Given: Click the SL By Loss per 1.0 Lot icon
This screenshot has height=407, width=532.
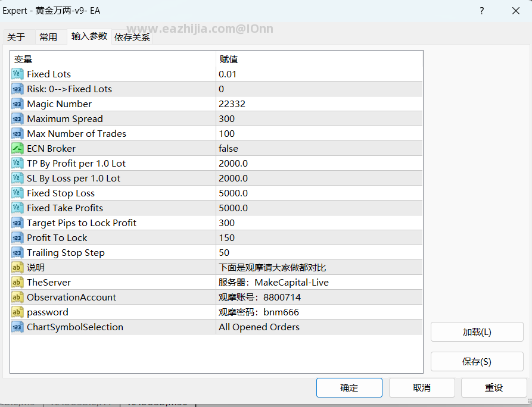Looking at the screenshot, I should coord(17,179).
